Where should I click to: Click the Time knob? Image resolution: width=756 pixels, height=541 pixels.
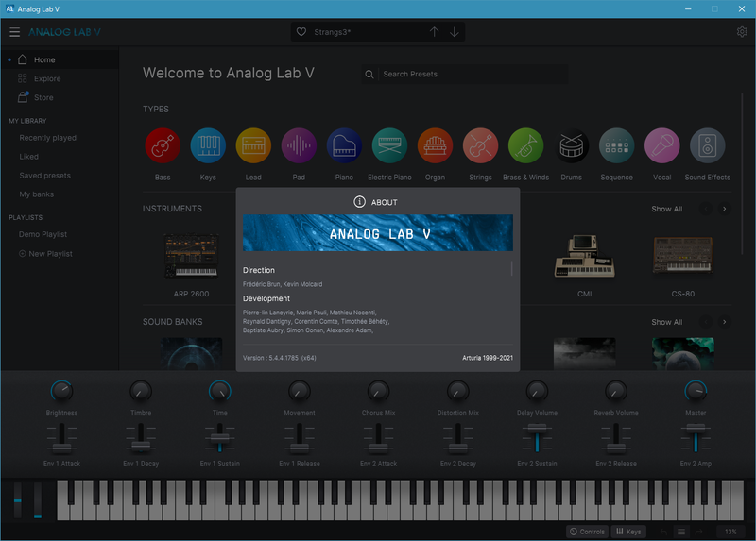tap(220, 391)
